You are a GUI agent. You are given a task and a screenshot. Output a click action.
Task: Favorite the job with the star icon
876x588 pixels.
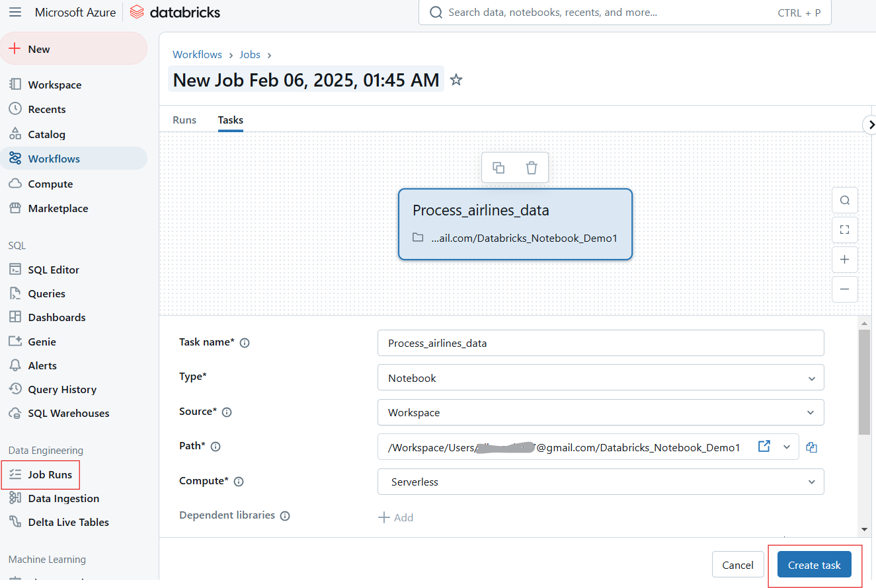456,80
